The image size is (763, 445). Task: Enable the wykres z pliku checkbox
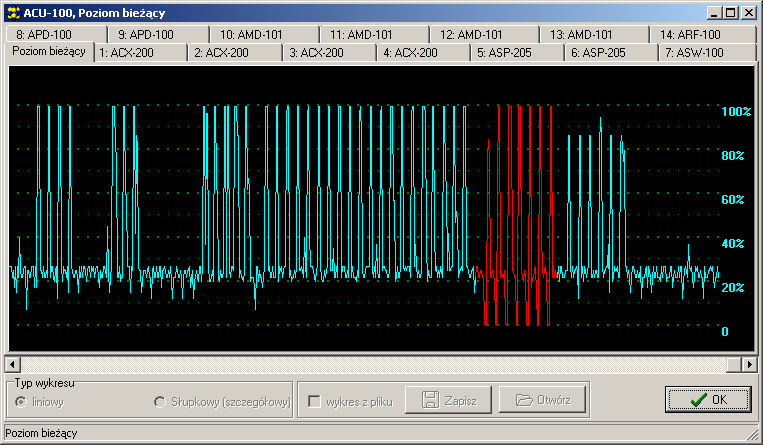tap(314, 402)
